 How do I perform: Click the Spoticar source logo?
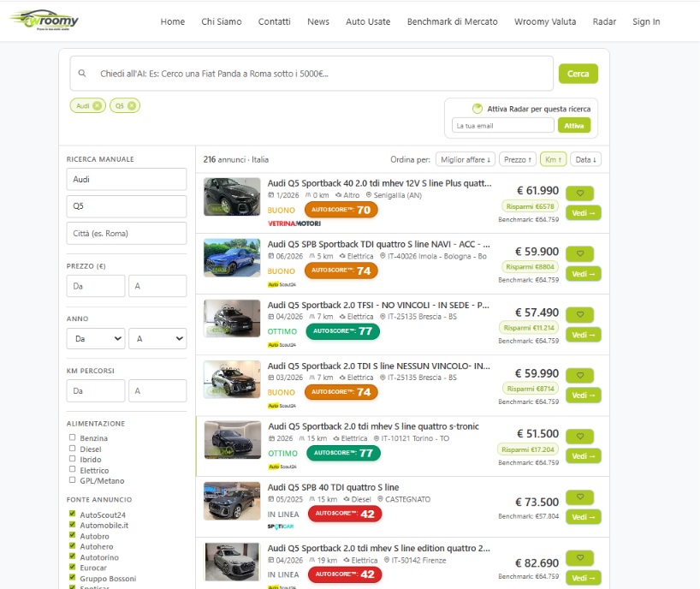(281, 527)
